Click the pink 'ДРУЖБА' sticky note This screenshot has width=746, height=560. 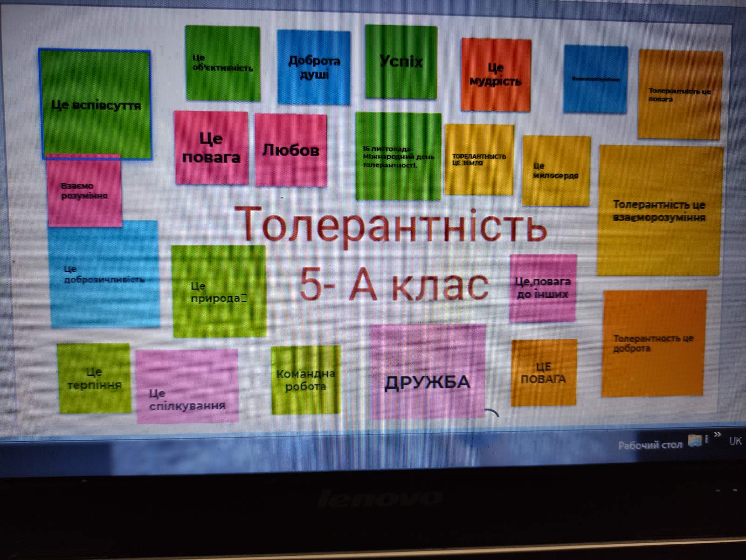tap(428, 372)
